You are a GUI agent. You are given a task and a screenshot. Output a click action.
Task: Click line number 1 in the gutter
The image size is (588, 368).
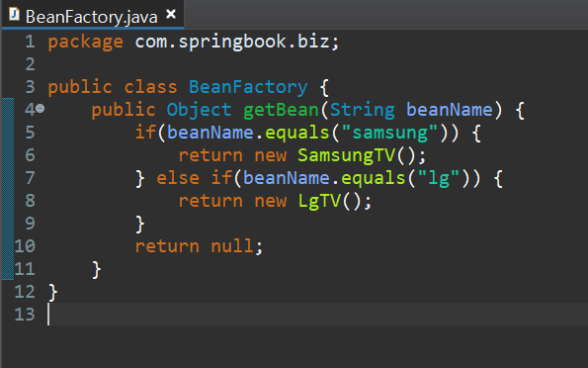30,42
